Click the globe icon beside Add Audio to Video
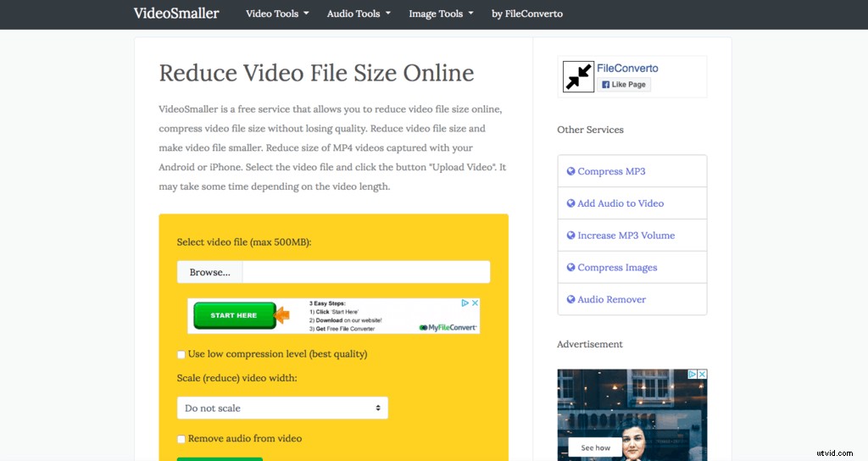 pos(570,203)
